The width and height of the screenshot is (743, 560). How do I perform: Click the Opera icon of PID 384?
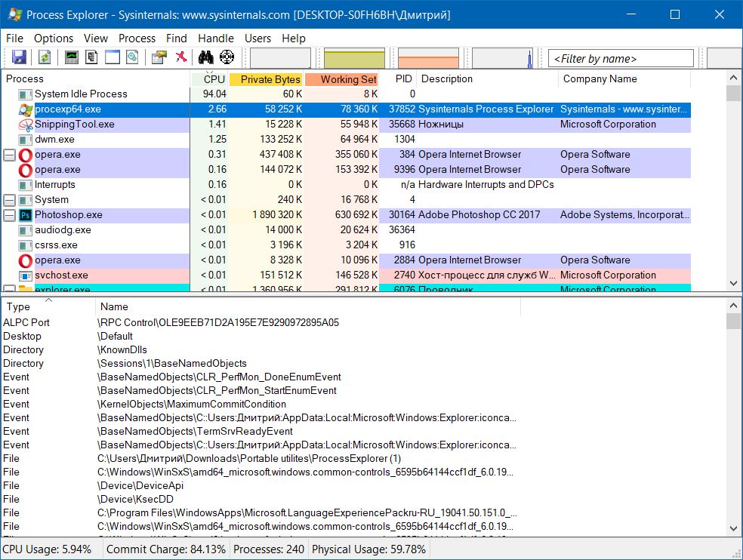pyautogui.click(x=25, y=155)
